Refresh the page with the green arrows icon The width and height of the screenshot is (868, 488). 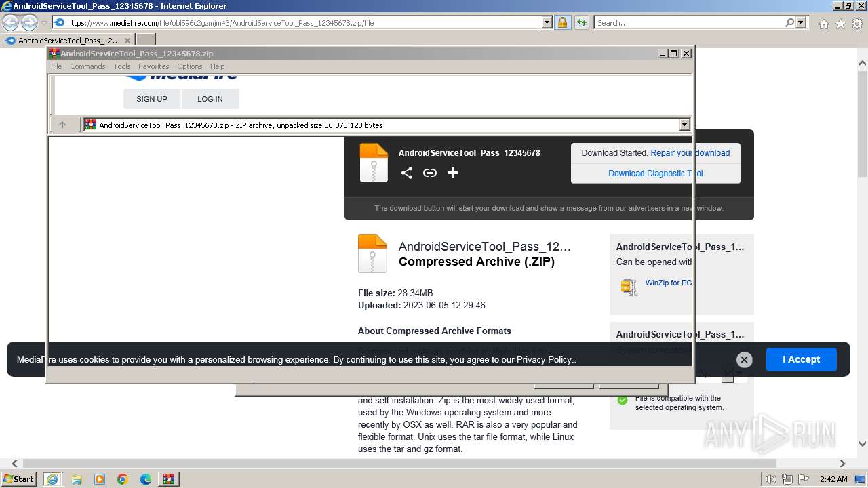coord(581,22)
